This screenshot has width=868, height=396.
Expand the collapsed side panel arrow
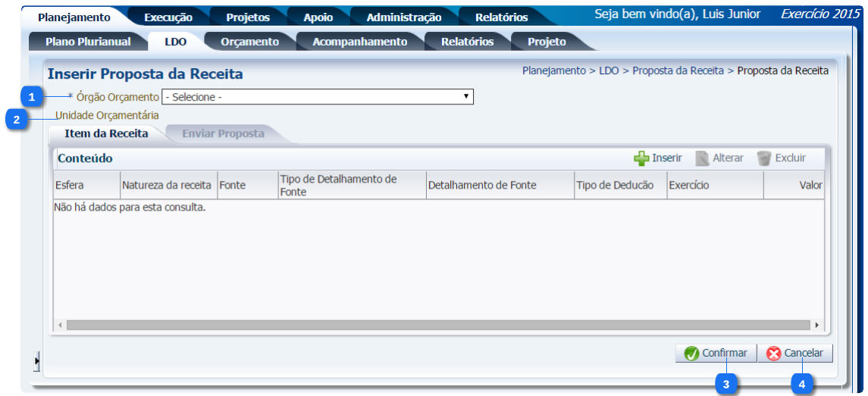click(36, 363)
